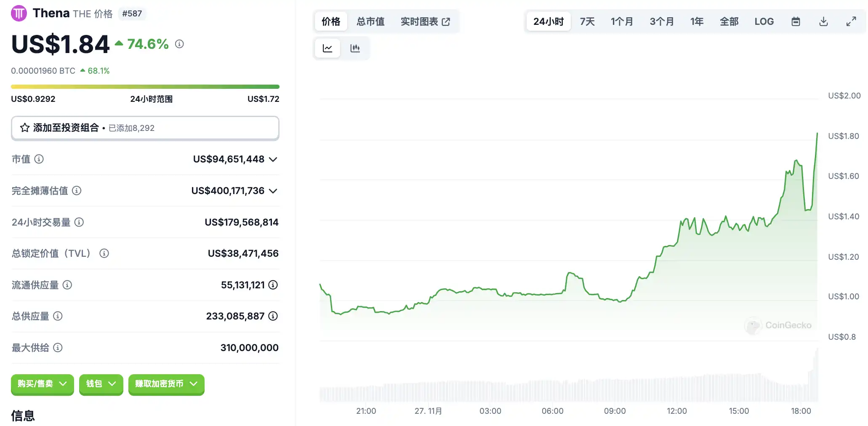Open the 购买/售卖 dropdown
The image size is (868, 426).
(x=42, y=384)
